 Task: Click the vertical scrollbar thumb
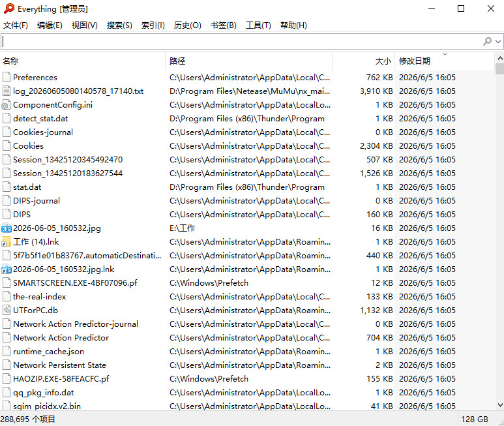click(500, 68)
